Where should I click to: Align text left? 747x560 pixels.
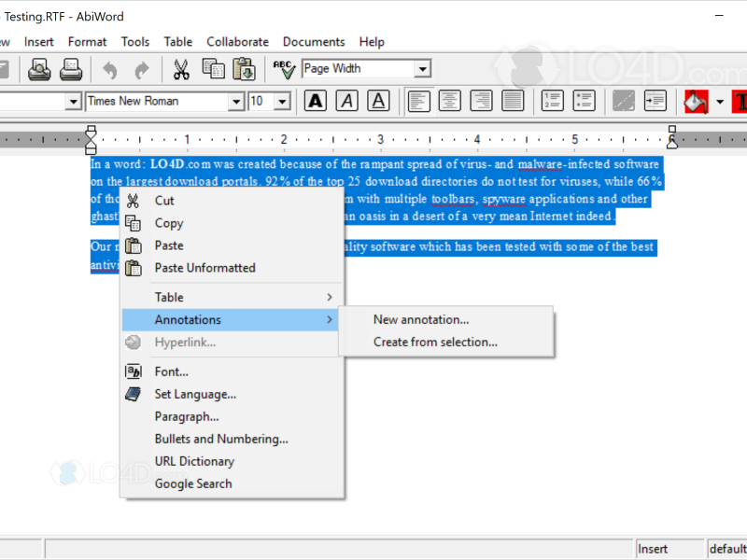[x=418, y=101]
